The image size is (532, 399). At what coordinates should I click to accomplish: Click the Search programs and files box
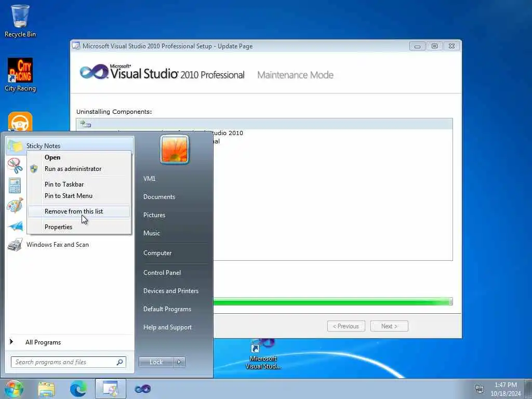[x=68, y=362]
